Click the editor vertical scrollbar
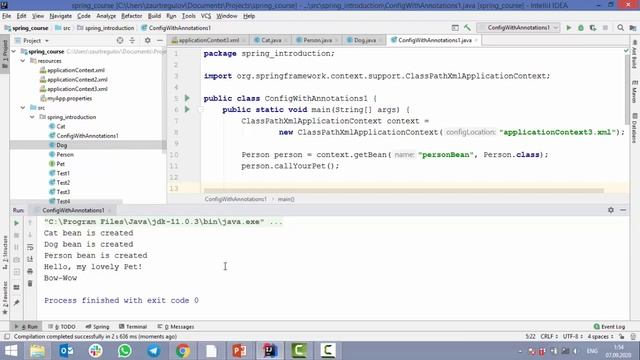Image resolution: width=640 pixels, height=360 pixels. pyautogui.click(x=627, y=90)
